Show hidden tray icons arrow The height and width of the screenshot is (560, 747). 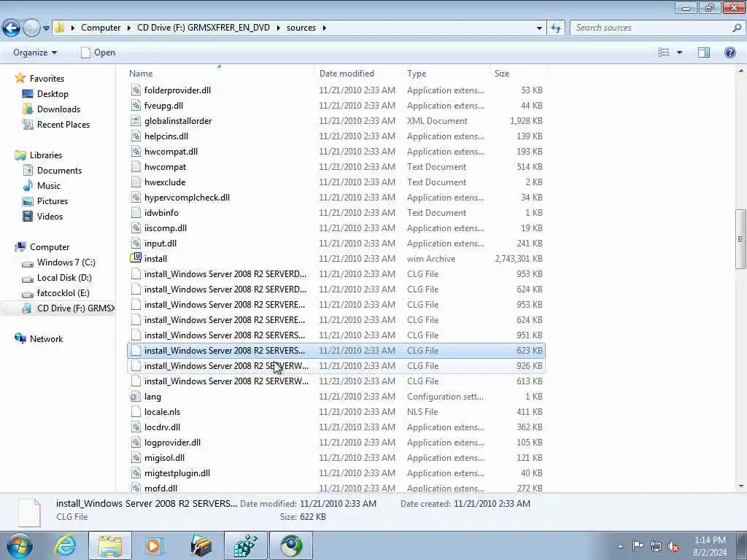[620, 546]
